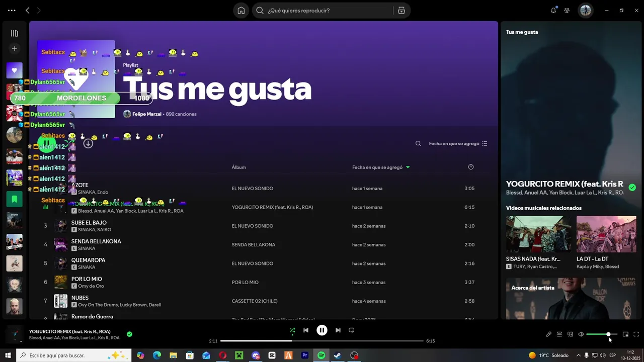
Task: Click the now-playing album cover in bottom bar
Action: tap(14, 334)
